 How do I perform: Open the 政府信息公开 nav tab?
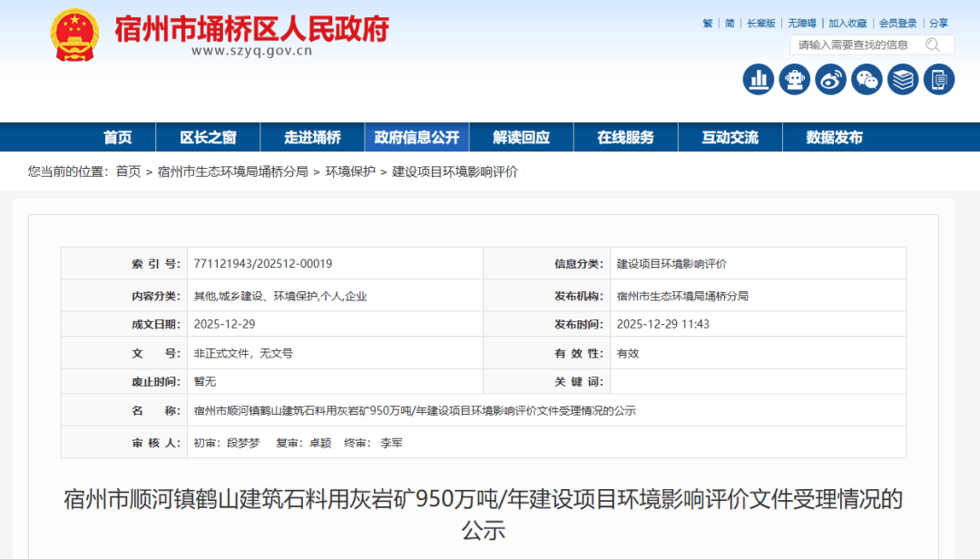point(416,137)
